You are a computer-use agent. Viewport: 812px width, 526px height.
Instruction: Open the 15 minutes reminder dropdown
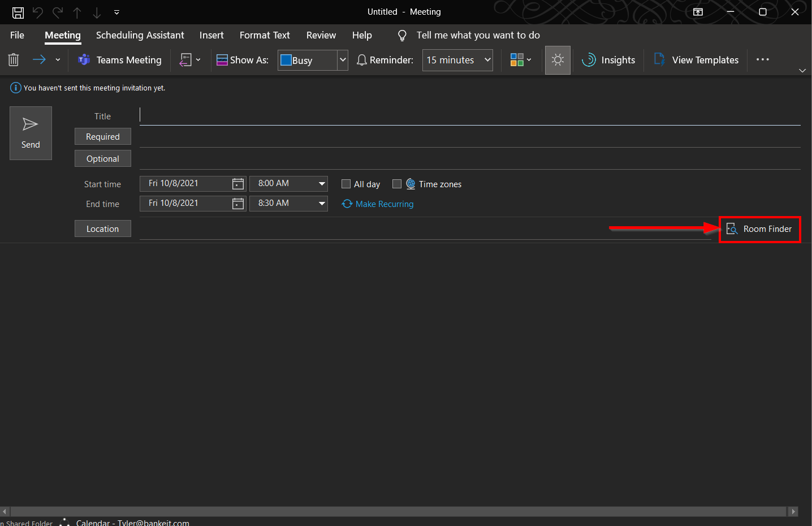pyautogui.click(x=487, y=59)
